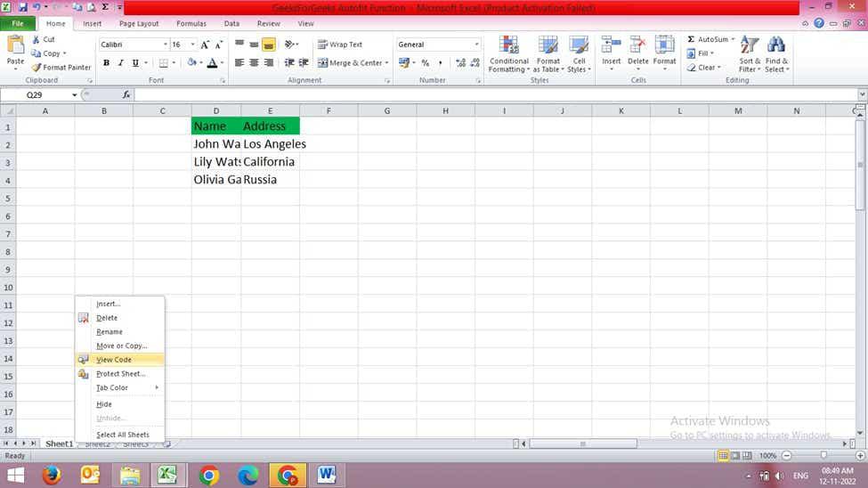Open the File tab
The image size is (868, 488).
(x=18, y=24)
